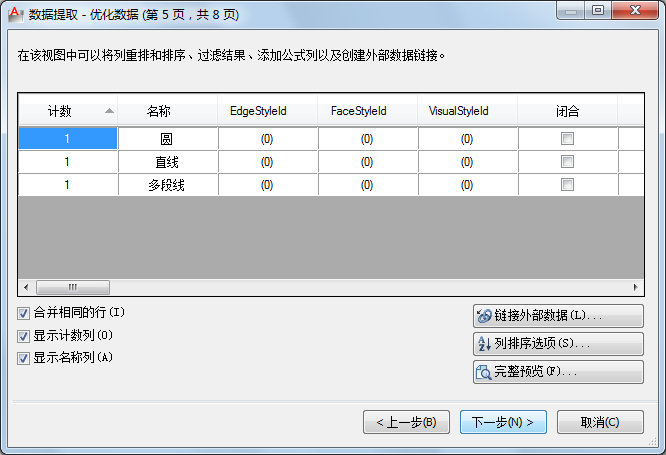Click the sort arrow in 计数 column header
Viewport: 666px width, 455px height.
click(109, 111)
